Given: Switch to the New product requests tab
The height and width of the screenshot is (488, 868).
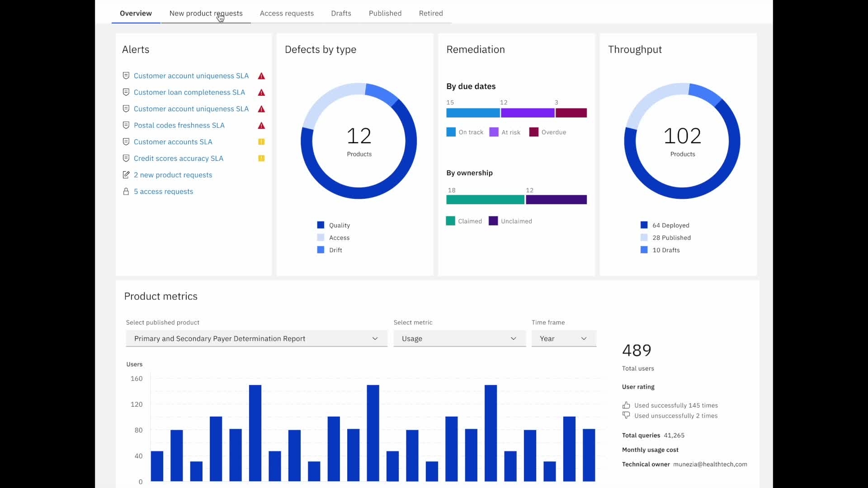Looking at the screenshot, I should click(x=206, y=13).
